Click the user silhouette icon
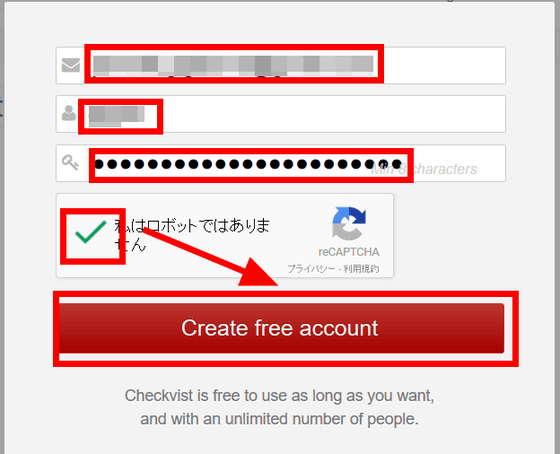This screenshot has width=560, height=454. (x=69, y=113)
